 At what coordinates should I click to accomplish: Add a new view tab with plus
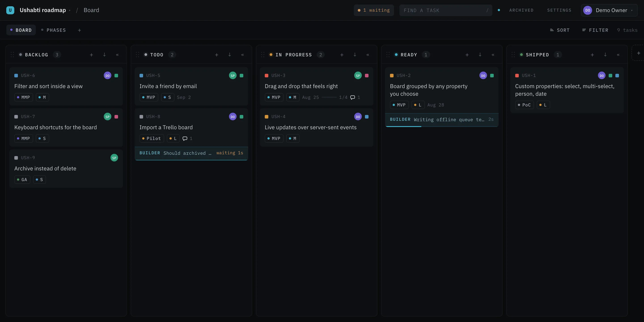tap(80, 30)
